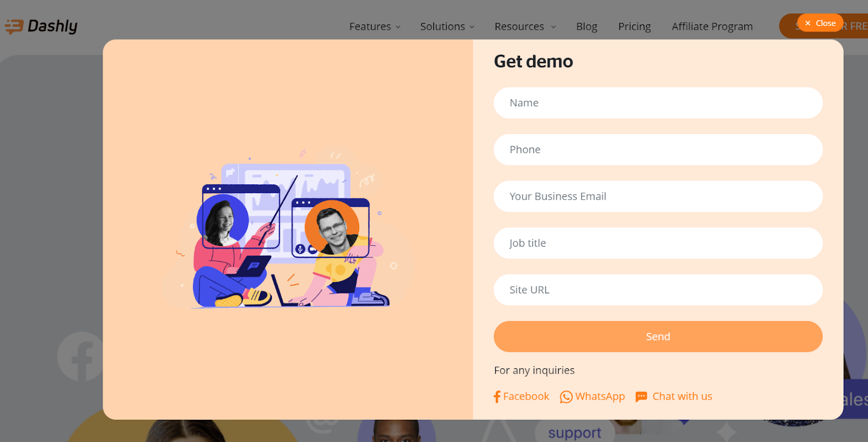Open the Pricing page
The width and height of the screenshot is (868, 442).
point(634,27)
